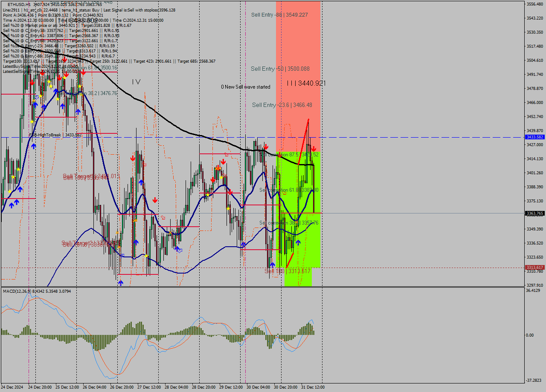Click the 'Point A:3436.436' info line
This screenshot has height=392, width=546.
pyautogui.click(x=53, y=15)
